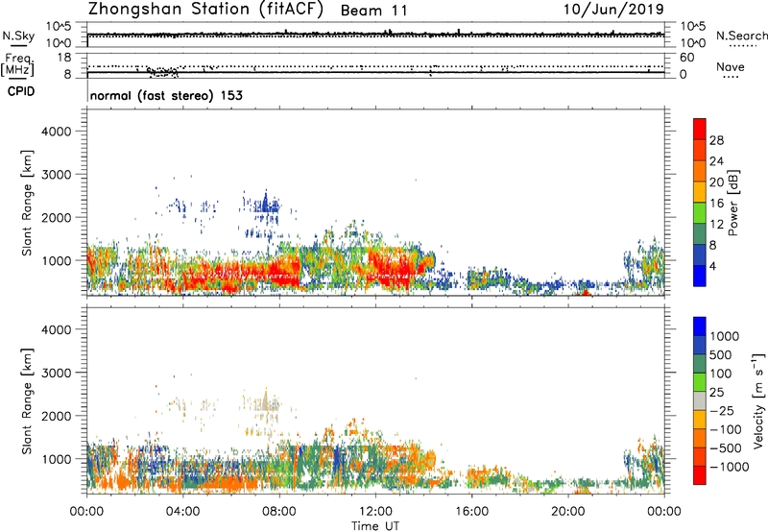This screenshot has width=768, height=532.
Task: Click the "Power [dB]" color bar label
Action: (x=732, y=203)
